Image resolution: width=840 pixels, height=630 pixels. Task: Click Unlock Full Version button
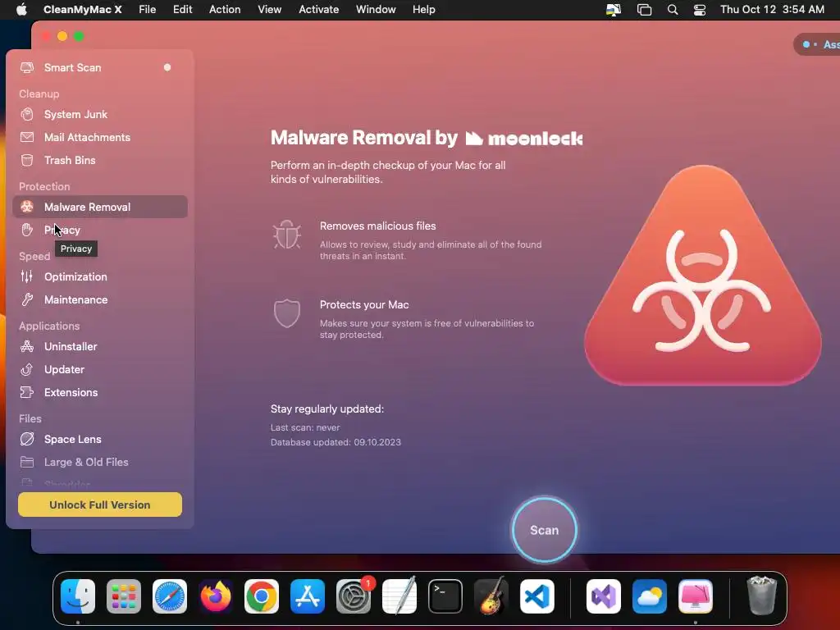pyautogui.click(x=100, y=504)
